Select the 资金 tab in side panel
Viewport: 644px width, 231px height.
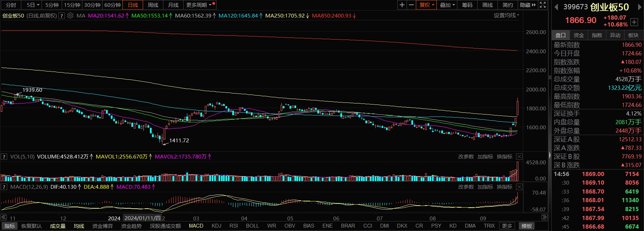(x=579, y=35)
